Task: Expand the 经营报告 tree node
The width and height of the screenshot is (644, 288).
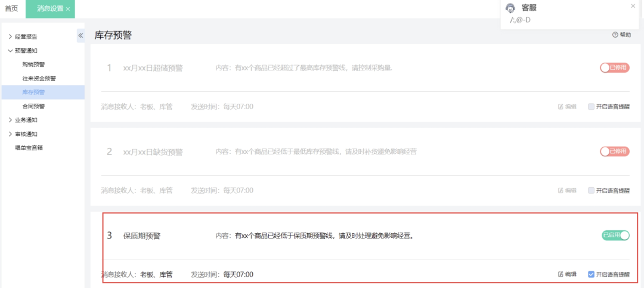Action: [10, 37]
